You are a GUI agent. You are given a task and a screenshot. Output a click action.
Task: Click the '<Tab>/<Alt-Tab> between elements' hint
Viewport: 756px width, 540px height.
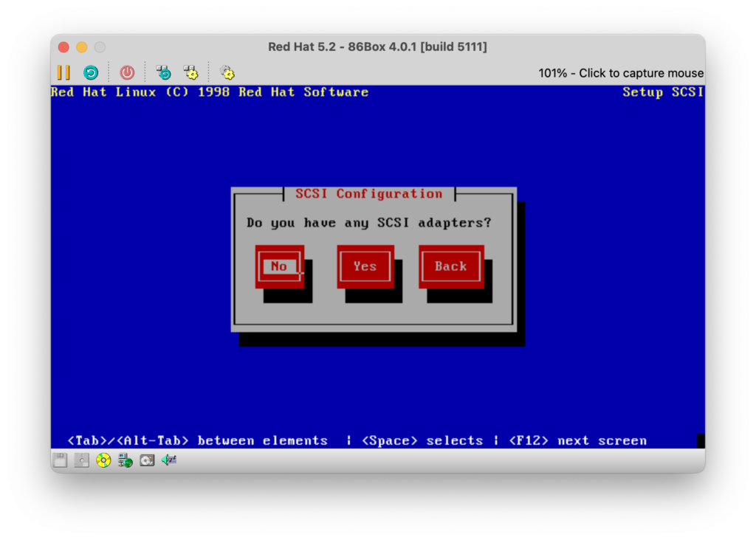pos(198,440)
